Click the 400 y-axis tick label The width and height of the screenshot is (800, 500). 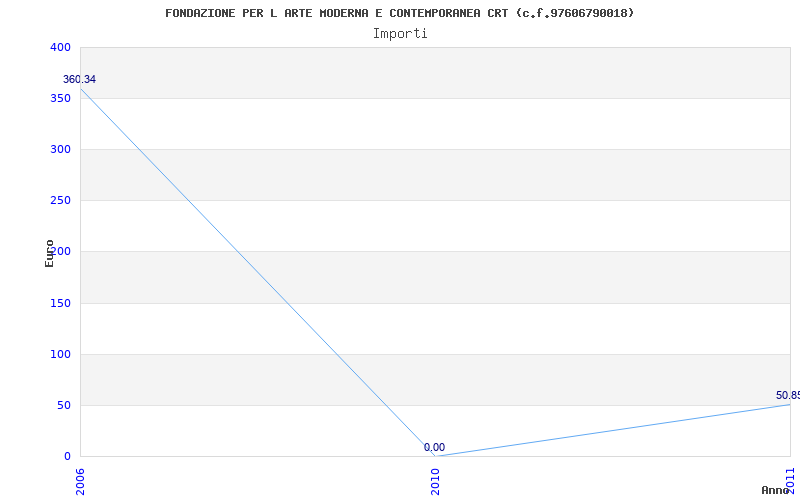(60, 47)
